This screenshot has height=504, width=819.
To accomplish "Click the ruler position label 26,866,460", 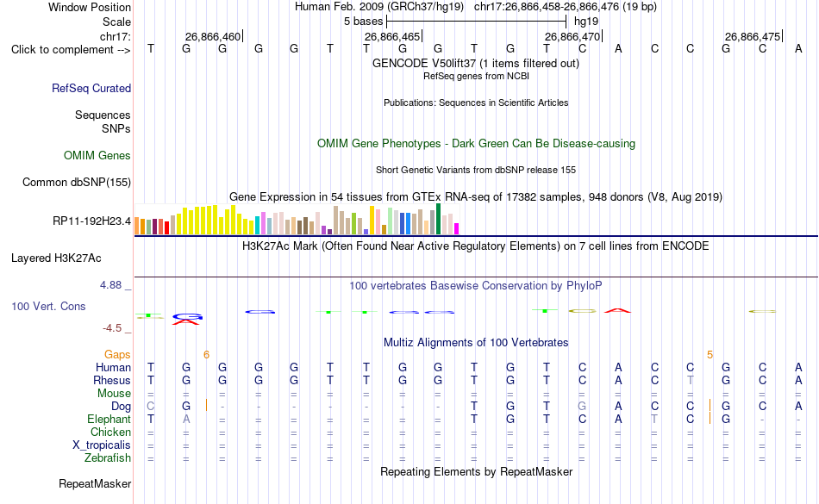I will (x=213, y=36).
